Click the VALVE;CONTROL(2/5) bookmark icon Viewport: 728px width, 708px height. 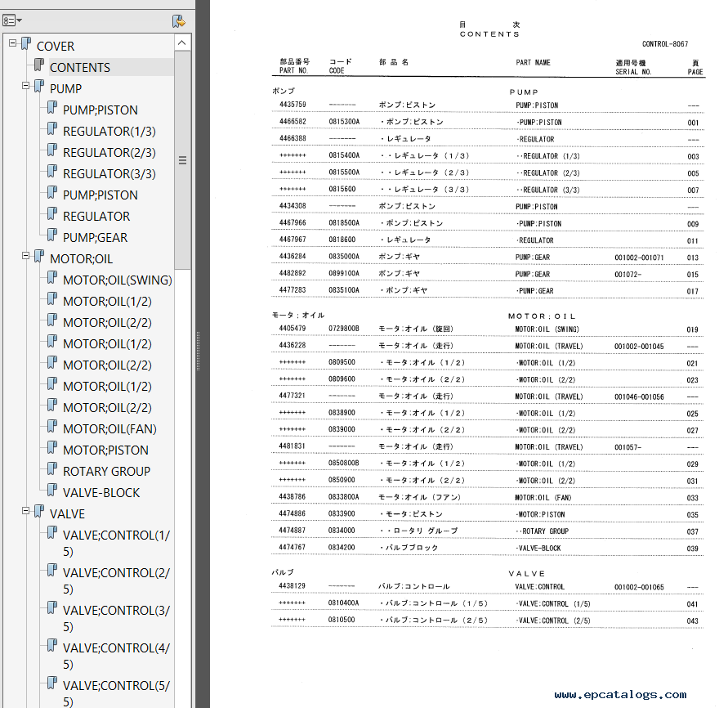click(52, 571)
